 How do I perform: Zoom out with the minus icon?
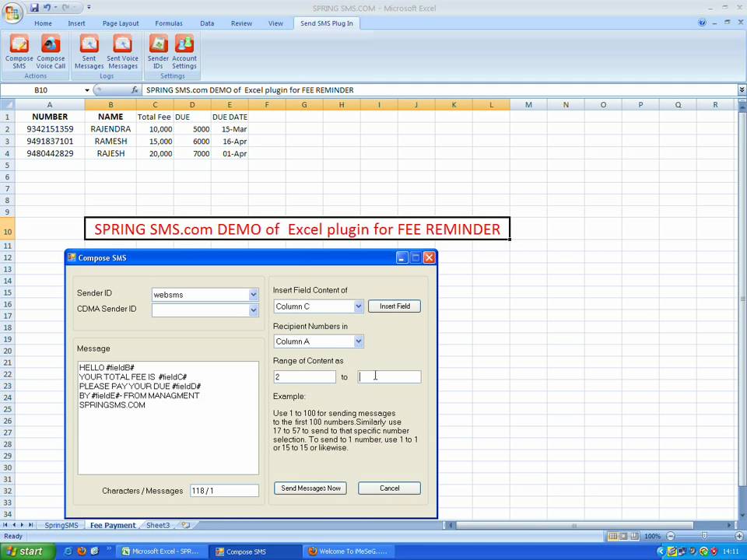coord(670,536)
